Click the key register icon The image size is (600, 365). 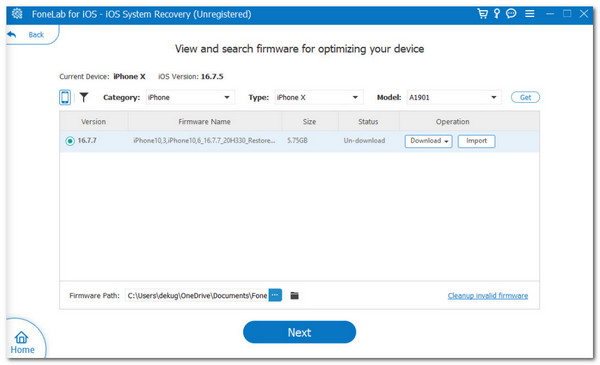(x=497, y=14)
